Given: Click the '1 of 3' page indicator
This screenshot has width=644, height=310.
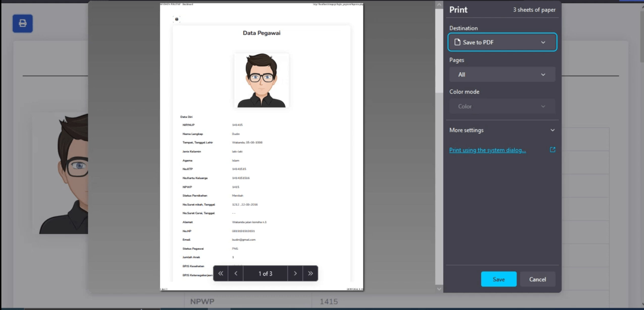Looking at the screenshot, I should click(x=265, y=274).
